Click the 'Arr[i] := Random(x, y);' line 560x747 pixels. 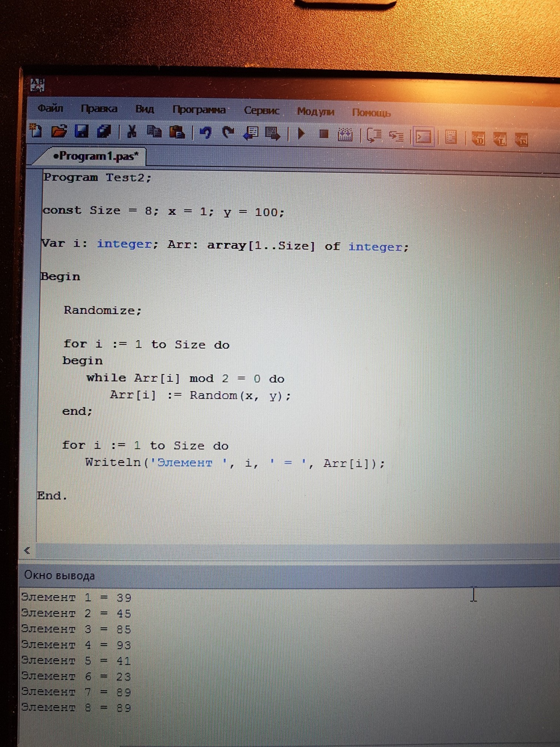point(200,395)
